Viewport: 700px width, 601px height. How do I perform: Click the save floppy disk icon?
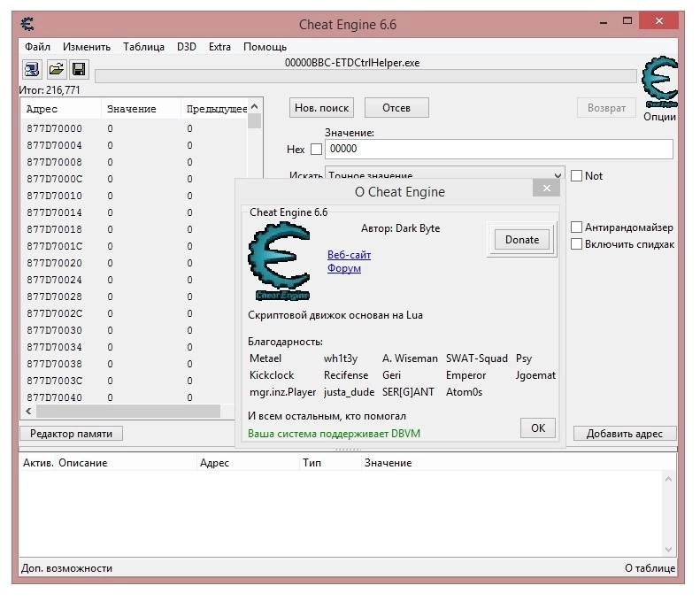[x=79, y=69]
